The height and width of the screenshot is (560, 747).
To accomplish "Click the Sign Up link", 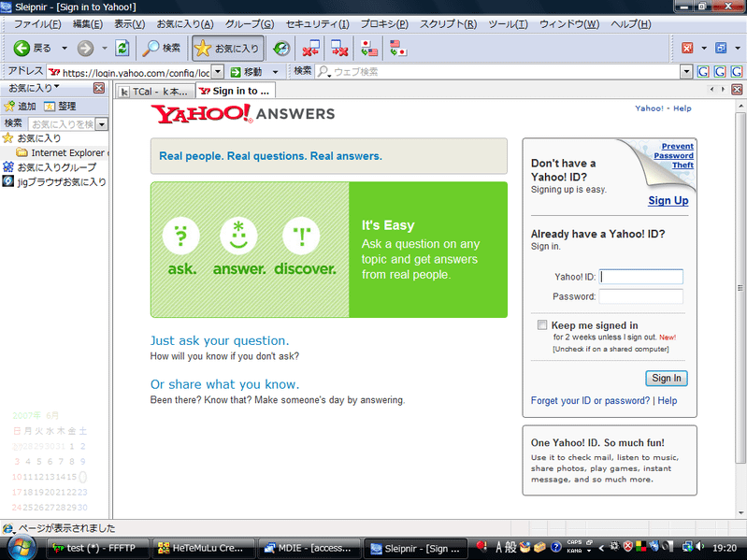I will 668,200.
